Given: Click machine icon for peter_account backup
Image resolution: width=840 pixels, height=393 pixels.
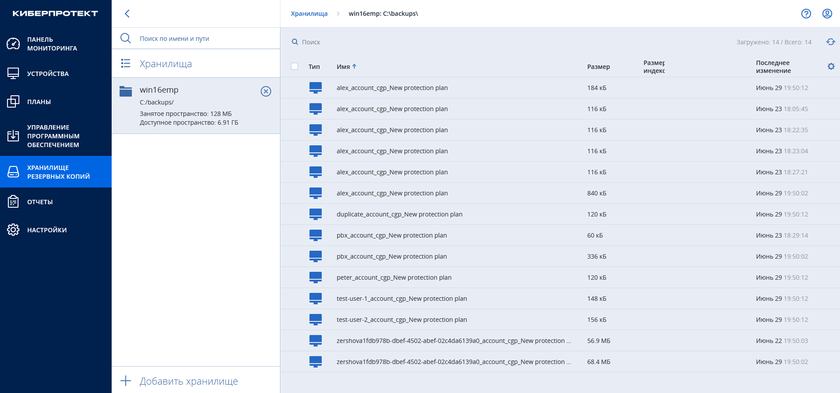Looking at the screenshot, I should [x=316, y=277].
